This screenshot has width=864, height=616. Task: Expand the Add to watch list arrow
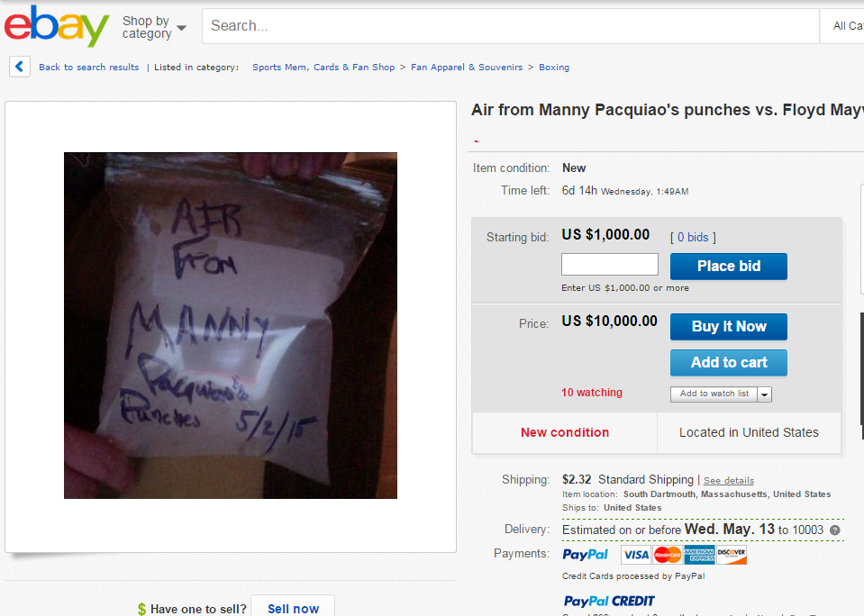(x=764, y=394)
